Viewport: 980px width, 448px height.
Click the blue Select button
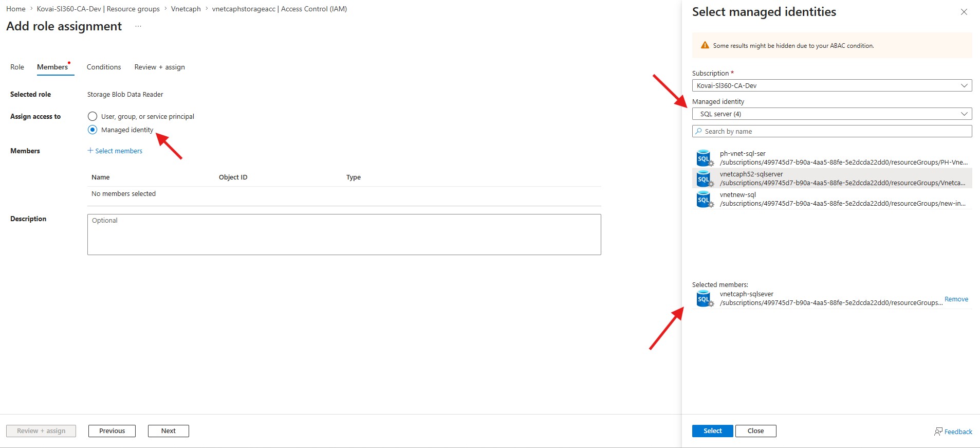click(713, 431)
